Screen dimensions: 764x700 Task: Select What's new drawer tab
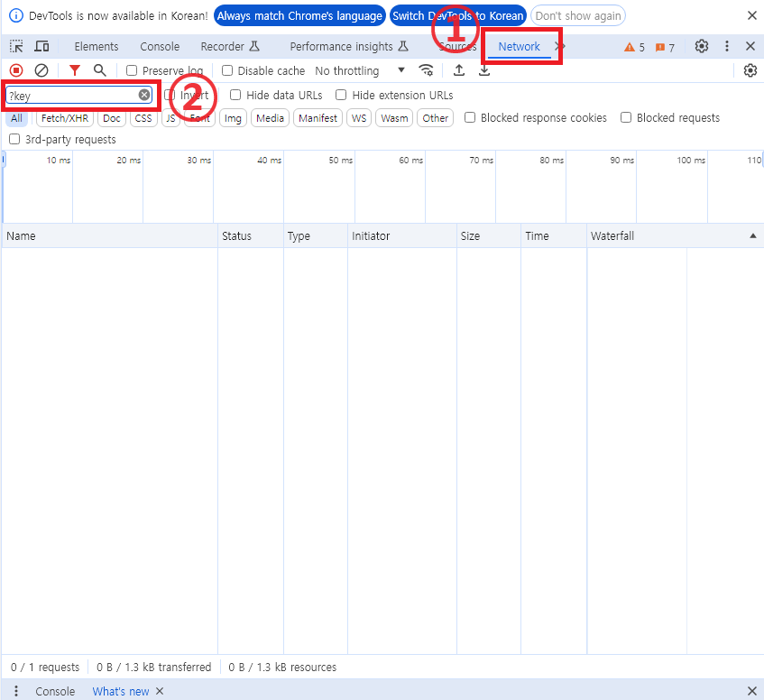click(120, 691)
